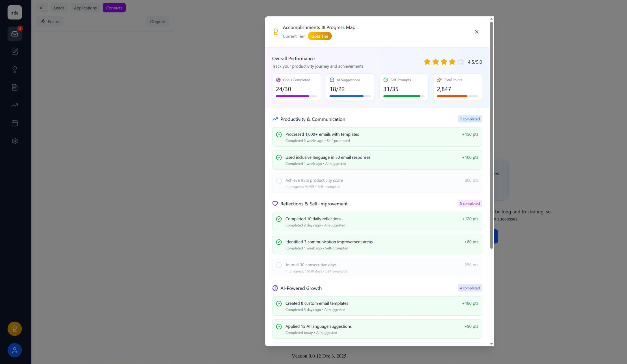Image resolution: width=627 pixels, height=364 pixels.
Task: Open the document sidebar icon
Action: (x=15, y=87)
